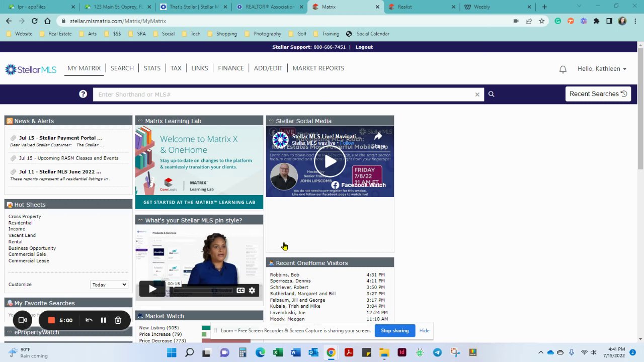Open Jul 15 Stellar Payment Portal alert
Viewport: 644px width, 362px height.
60,138
